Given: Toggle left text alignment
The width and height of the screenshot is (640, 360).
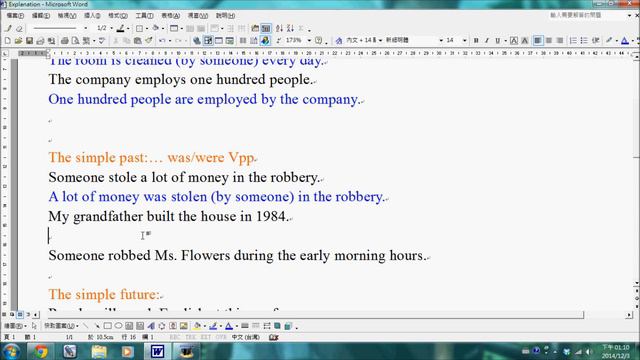Looking at the screenshot, I should [x=538, y=40].
